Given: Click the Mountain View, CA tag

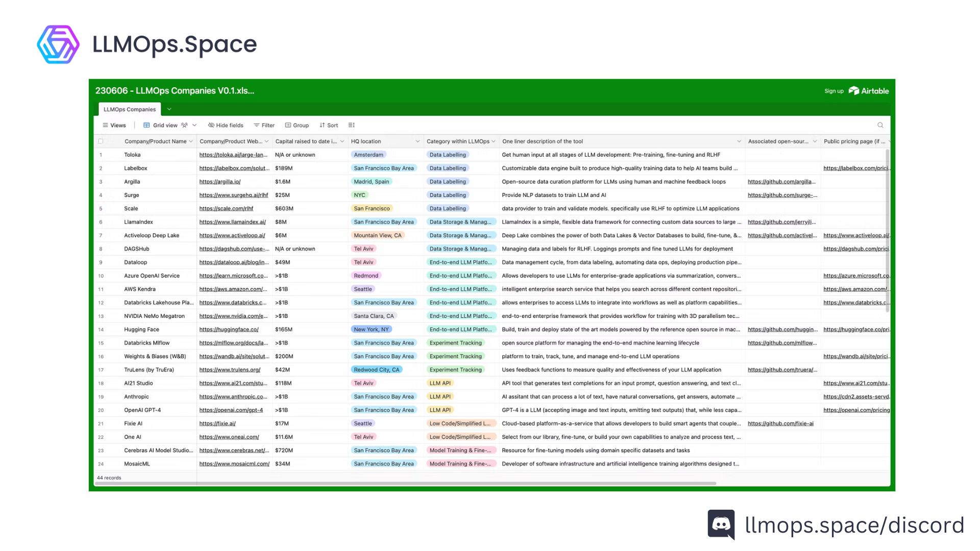Looking at the screenshot, I should (x=378, y=235).
